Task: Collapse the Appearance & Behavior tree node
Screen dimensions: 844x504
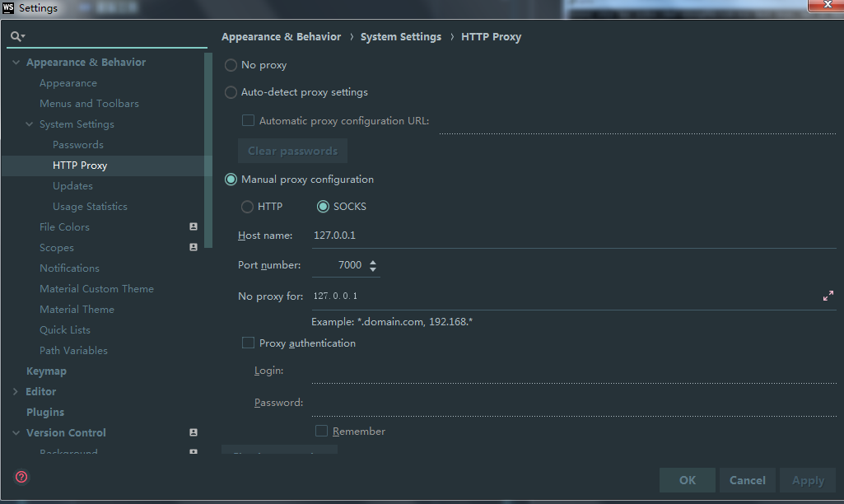Action: click(x=16, y=62)
